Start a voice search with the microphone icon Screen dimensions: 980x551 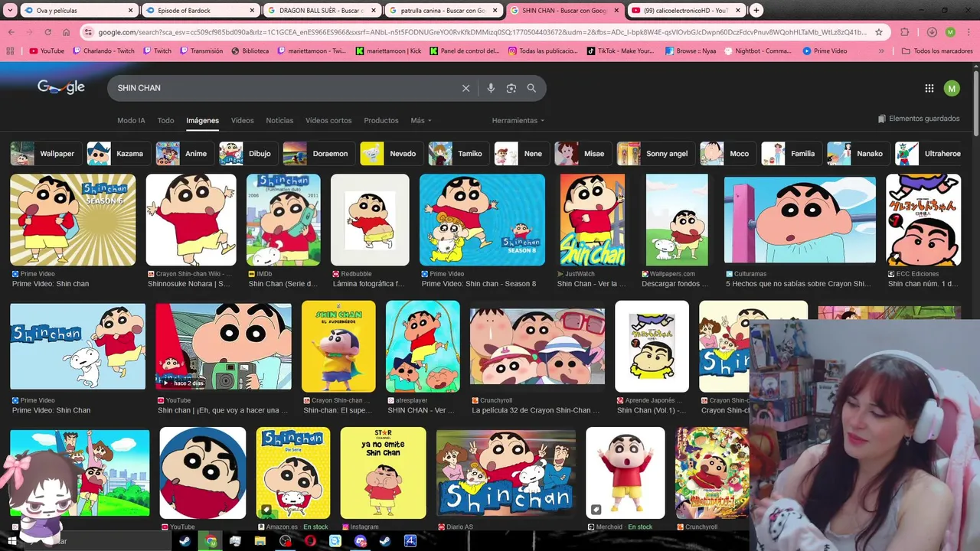491,88
